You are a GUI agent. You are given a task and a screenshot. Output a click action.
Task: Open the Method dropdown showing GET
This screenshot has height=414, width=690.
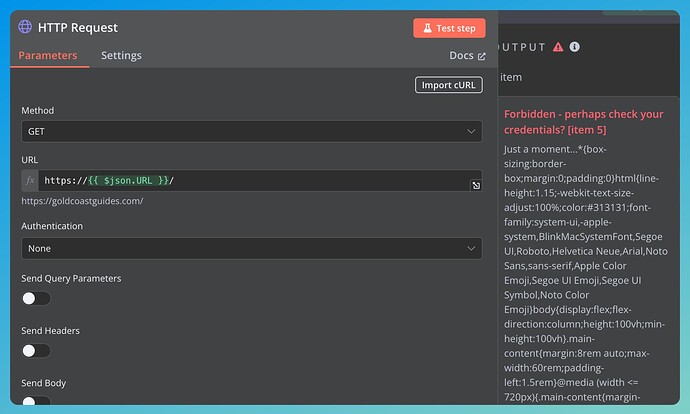pos(252,132)
